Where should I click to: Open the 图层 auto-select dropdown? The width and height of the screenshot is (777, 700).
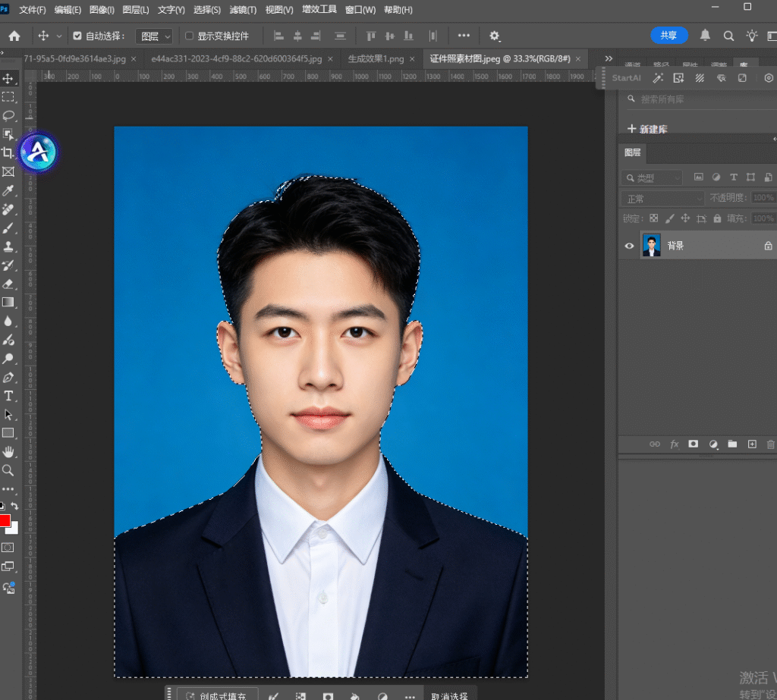tap(154, 36)
